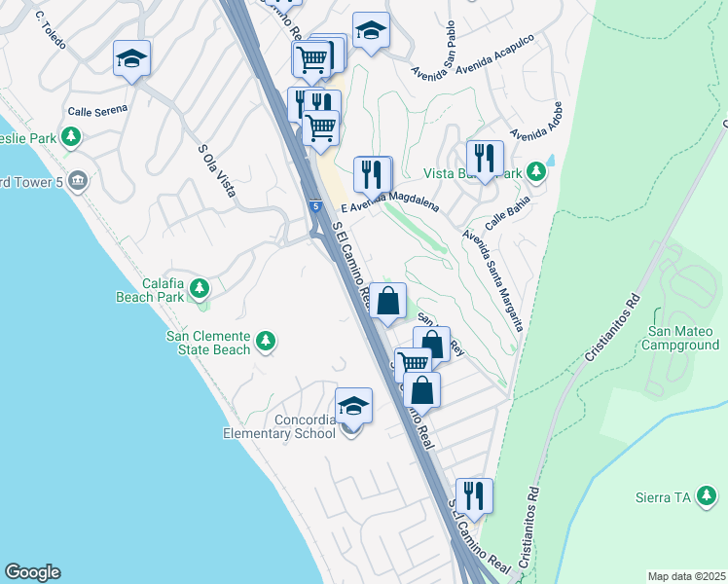Select the San Clemente State Beach park pin

(266, 342)
